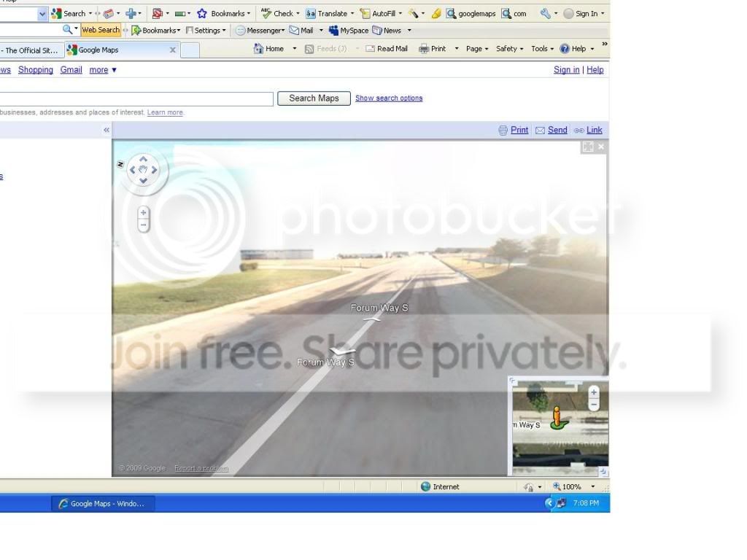747x560 pixels.
Task: Expand the News dropdown arrow
Action: (409, 31)
